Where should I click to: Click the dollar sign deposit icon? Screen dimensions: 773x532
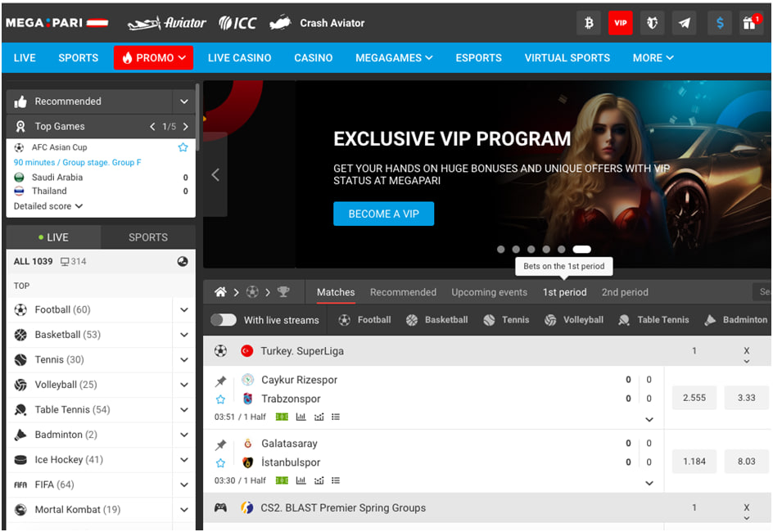point(720,23)
